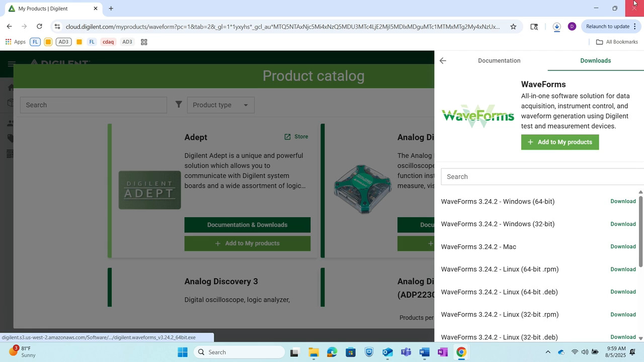Open Word from taskbar

coord(424,352)
